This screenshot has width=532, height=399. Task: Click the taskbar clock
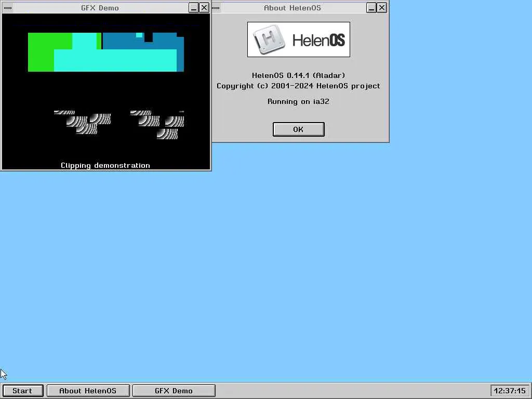[510, 391]
